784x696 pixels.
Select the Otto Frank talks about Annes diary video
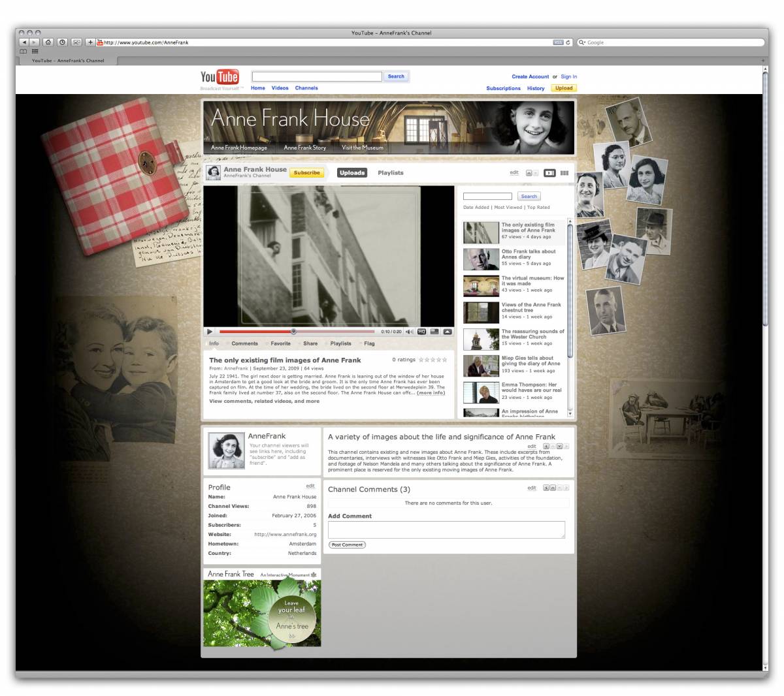click(x=514, y=259)
